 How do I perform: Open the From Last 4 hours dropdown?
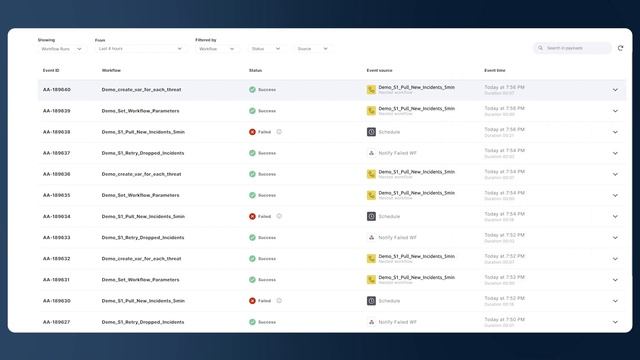click(x=140, y=49)
